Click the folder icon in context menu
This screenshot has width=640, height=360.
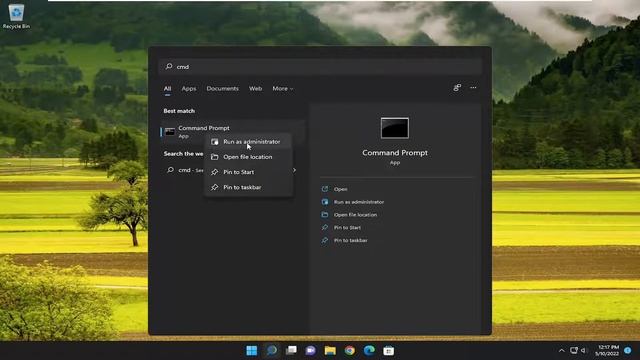215,157
